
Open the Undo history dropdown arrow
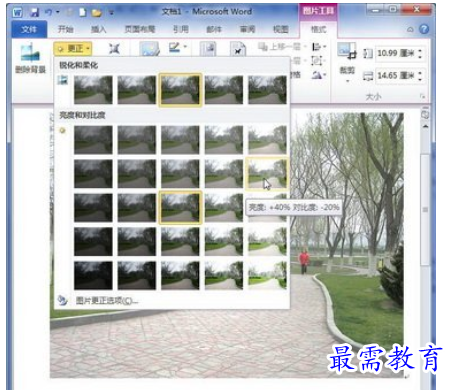(x=58, y=12)
